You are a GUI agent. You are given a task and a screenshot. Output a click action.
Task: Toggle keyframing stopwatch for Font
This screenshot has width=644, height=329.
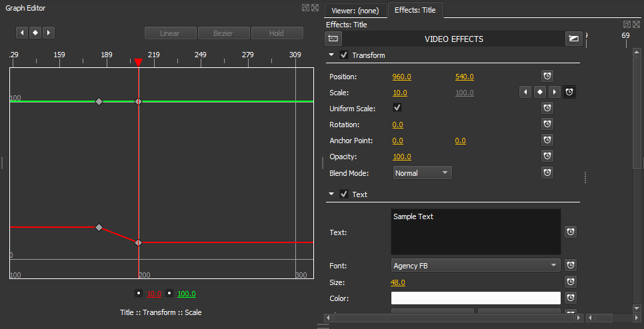(x=571, y=266)
